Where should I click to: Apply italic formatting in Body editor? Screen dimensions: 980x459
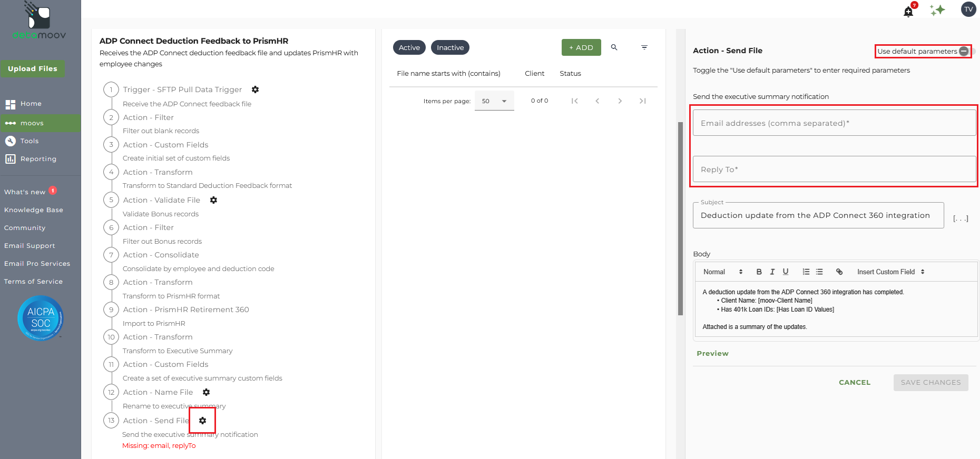coord(772,272)
